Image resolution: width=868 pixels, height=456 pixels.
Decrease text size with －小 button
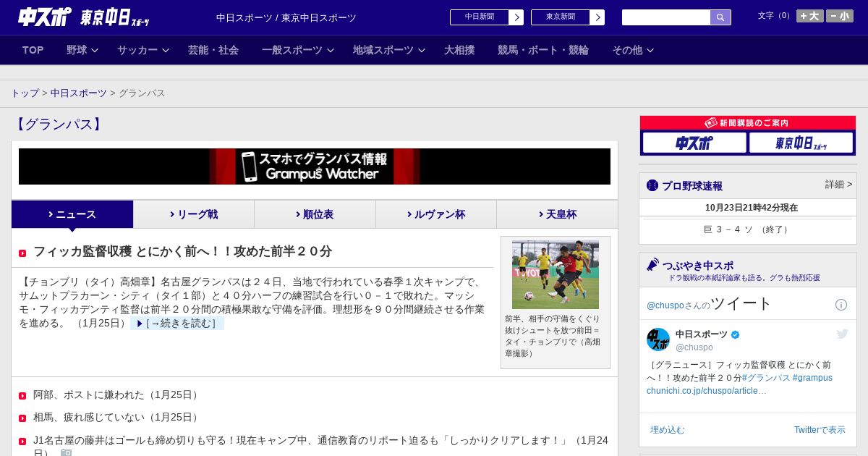(840, 16)
